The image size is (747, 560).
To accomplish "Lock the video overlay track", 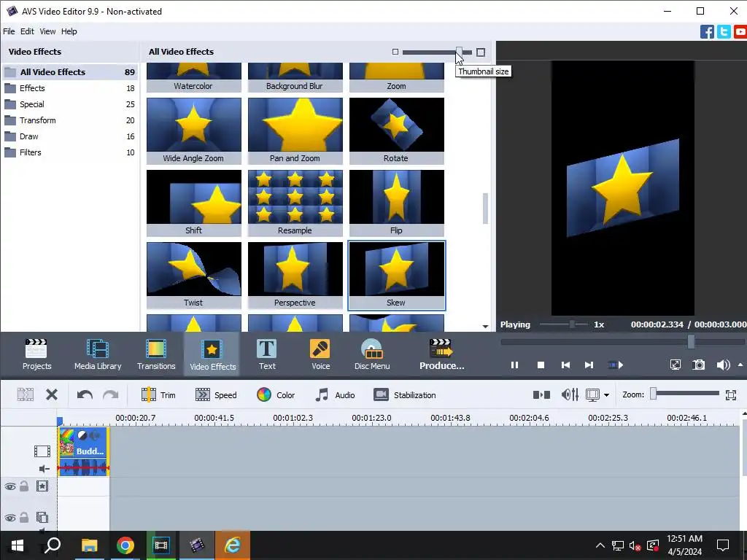I will click(24, 517).
